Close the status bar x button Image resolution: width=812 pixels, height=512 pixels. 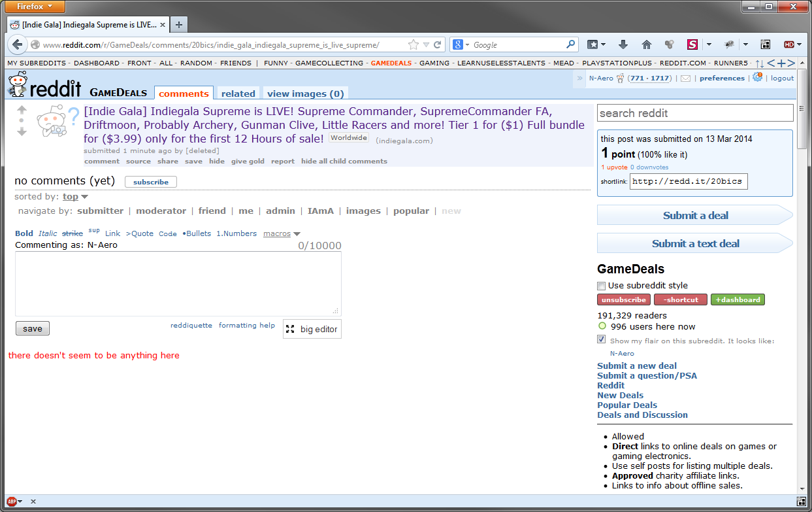click(33, 502)
